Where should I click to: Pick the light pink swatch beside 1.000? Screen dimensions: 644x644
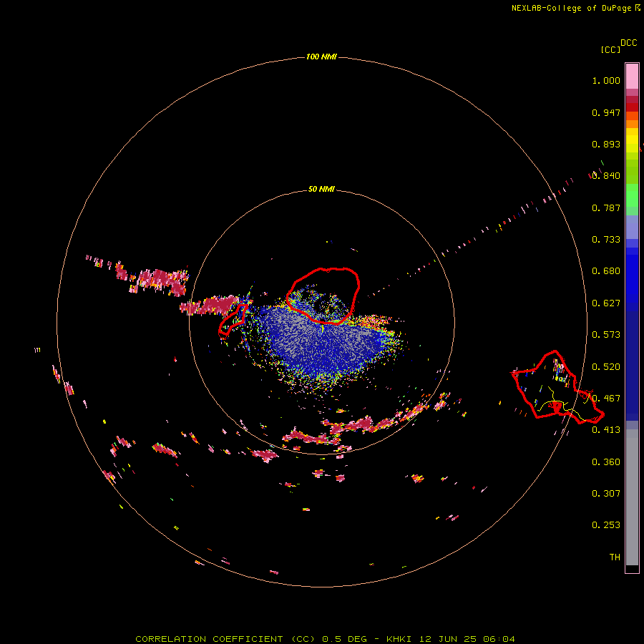point(632,77)
